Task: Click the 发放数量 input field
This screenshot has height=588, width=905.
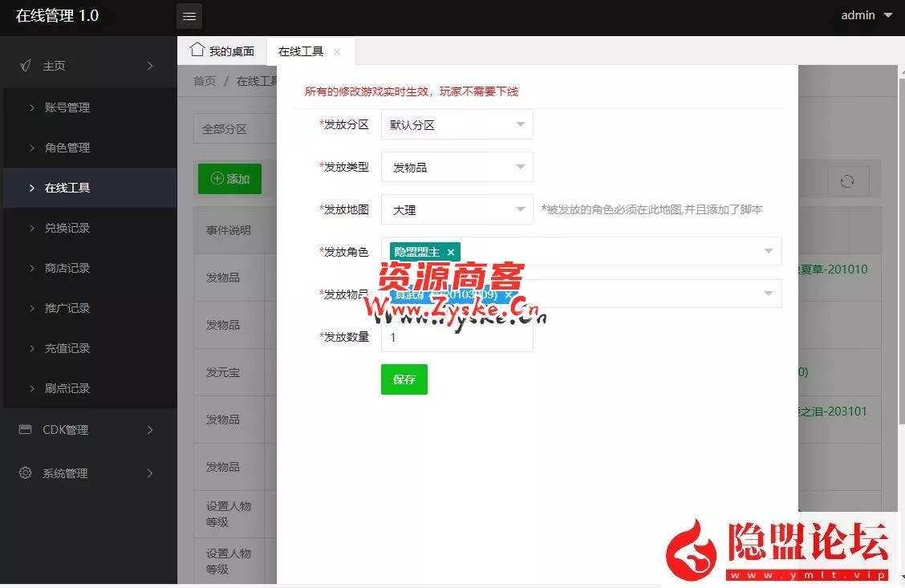Action: coord(457,338)
